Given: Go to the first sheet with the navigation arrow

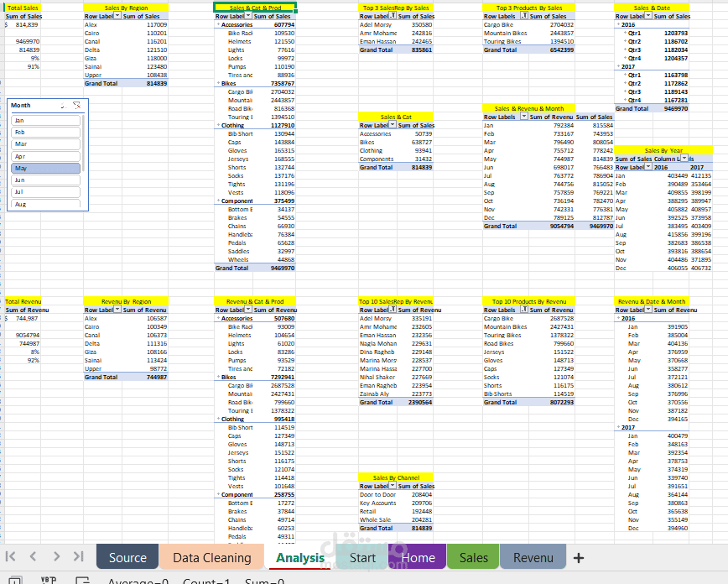Looking at the screenshot, I should (10, 556).
